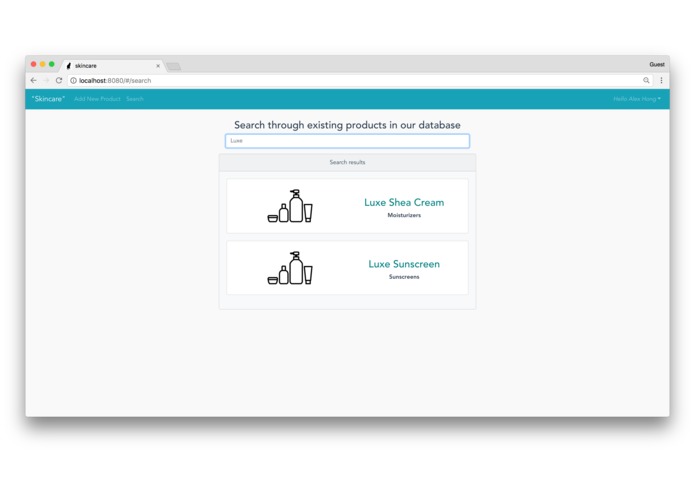Click the Guest profile label
Screen dimensions: 695x494
point(657,64)
